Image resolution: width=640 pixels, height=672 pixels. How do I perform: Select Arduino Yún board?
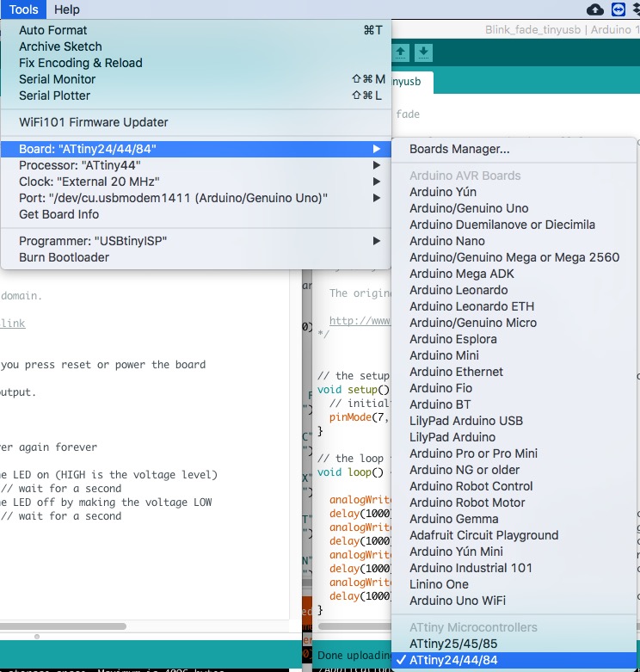[514, 192]
